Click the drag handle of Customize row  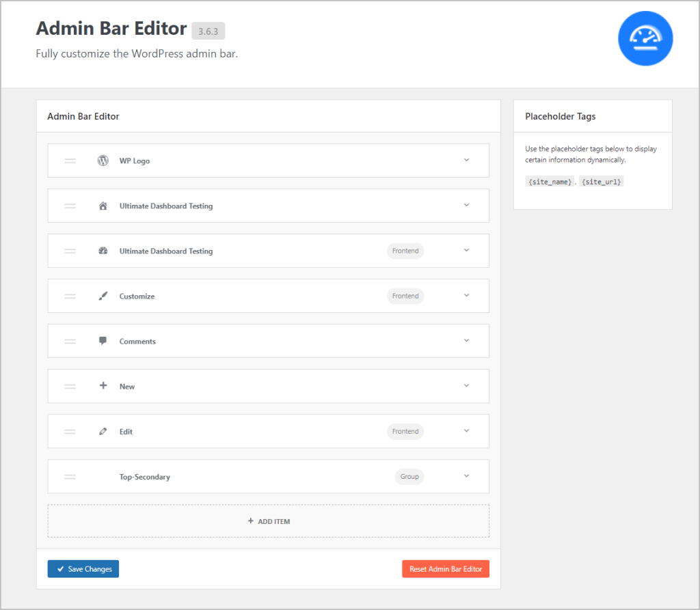pyautogui.click(x=70, y=296)
